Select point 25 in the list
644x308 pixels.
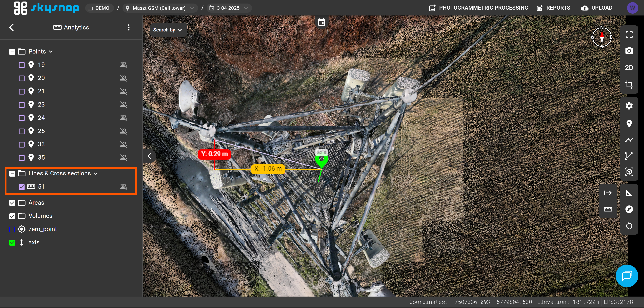[x=41, y=131]
